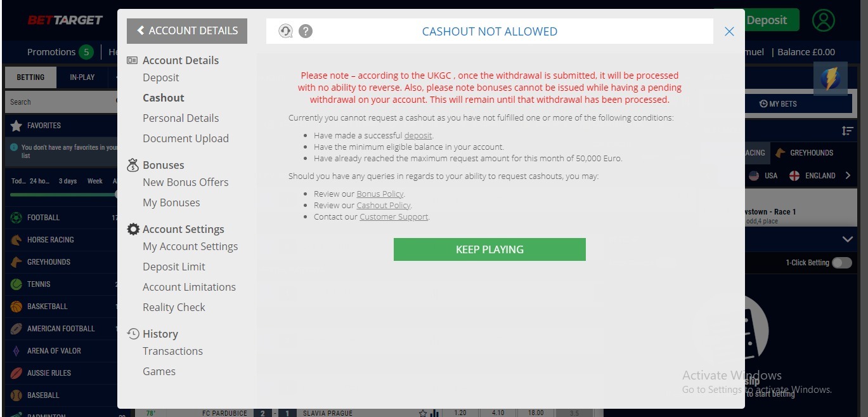Click the Greyhounds sport icon in sidebar
This screenshot has width=868, height=417.
click(x=16, y=262)
